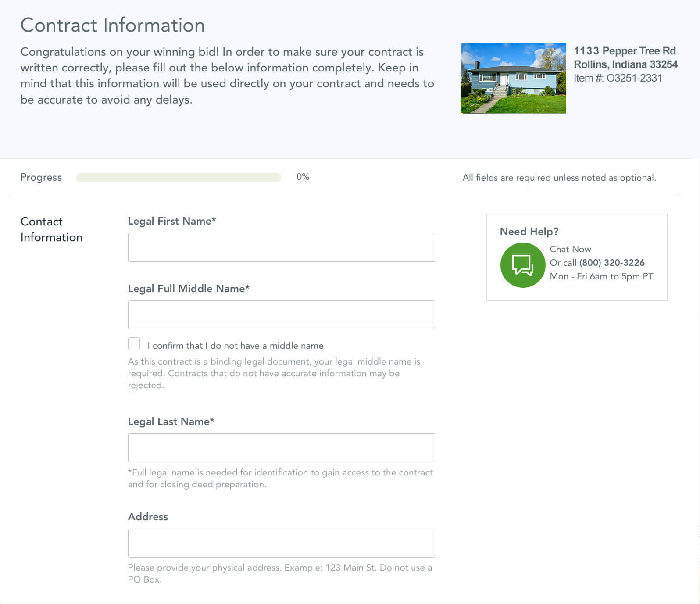The height and width of the screenshot is (604, 700).
Task: Select the Legal Last Name* label
Action: pyautogui.click(x=171, y=422)
